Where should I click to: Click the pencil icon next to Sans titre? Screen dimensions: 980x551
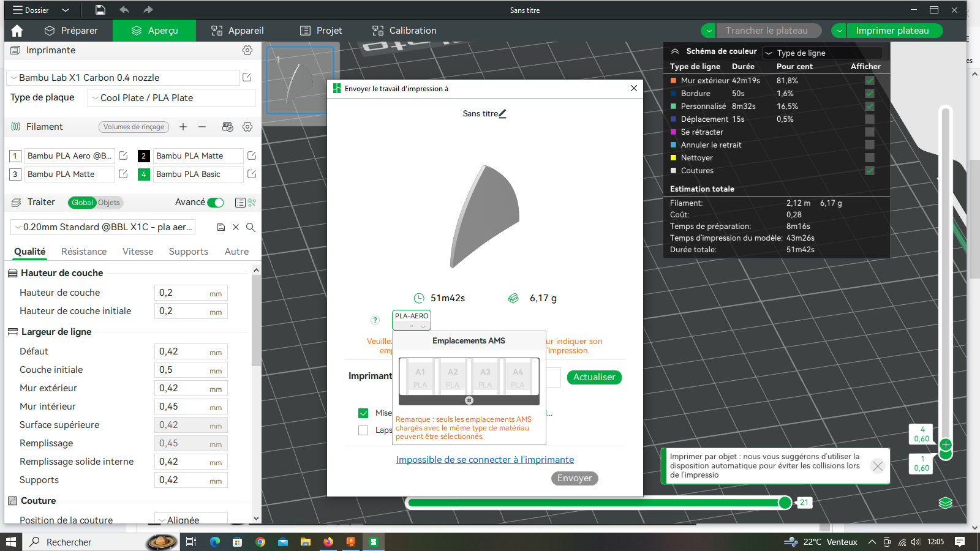pos(502,113)
